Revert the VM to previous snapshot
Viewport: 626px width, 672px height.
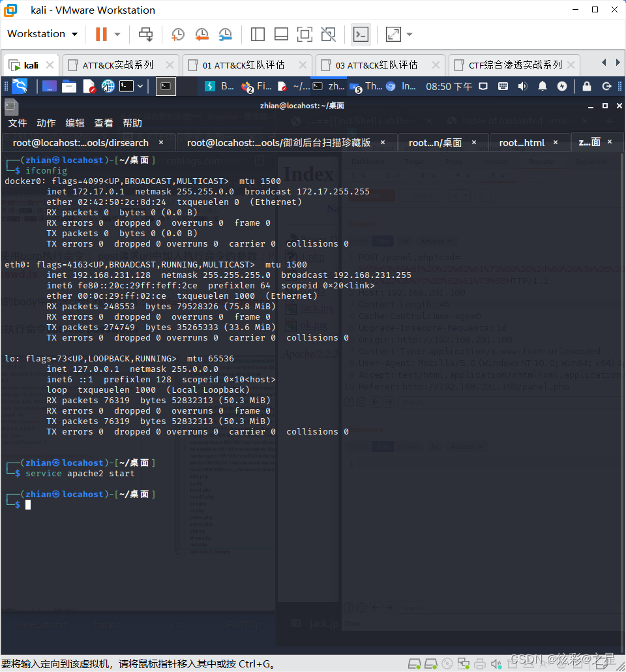pos(201,35)
